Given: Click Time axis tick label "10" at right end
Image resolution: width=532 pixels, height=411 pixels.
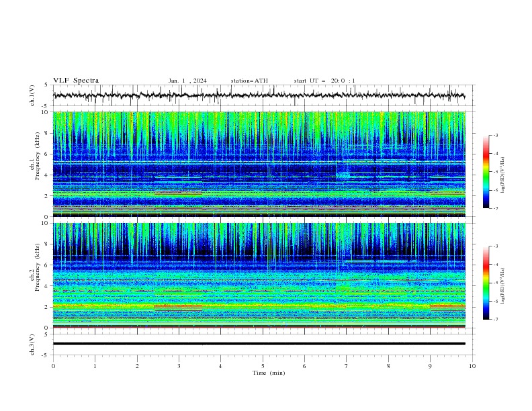Looking at the screenshot, I should (472, 366).
